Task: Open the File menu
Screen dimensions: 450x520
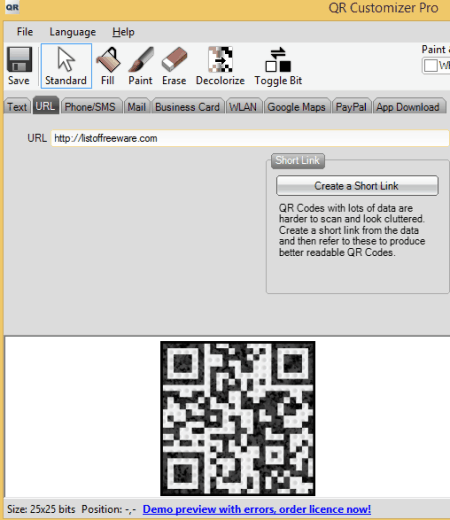Action: pos(25,32)
